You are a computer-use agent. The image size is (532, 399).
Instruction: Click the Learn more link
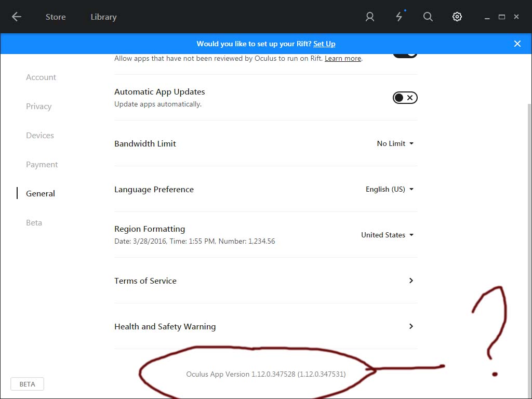[x=343, y=58]
